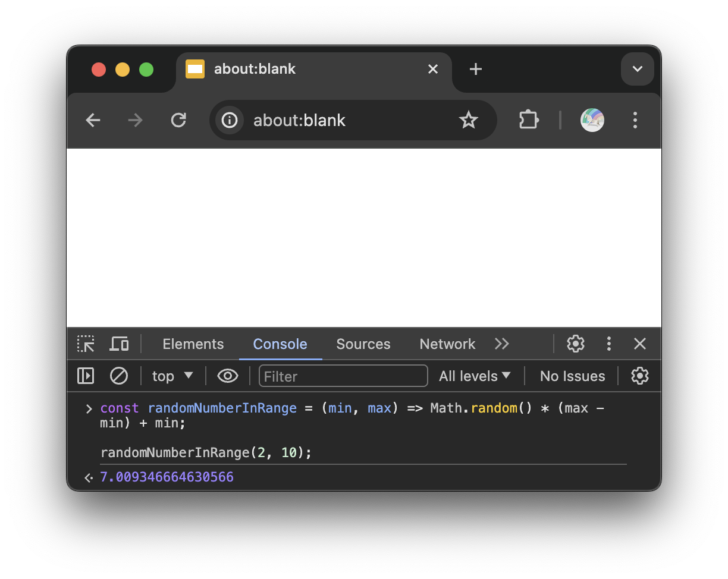
Task: Open the Chrome profile avatar
Action: point(592,121)
